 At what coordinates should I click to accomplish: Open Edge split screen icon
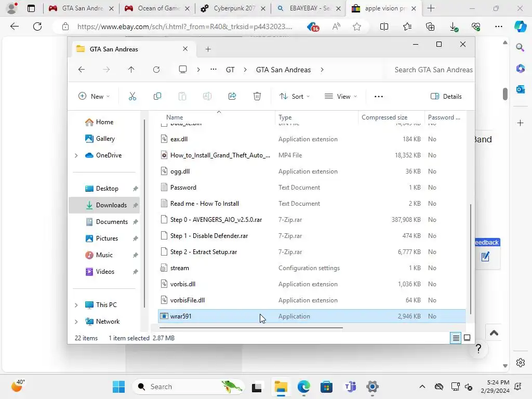384,26
